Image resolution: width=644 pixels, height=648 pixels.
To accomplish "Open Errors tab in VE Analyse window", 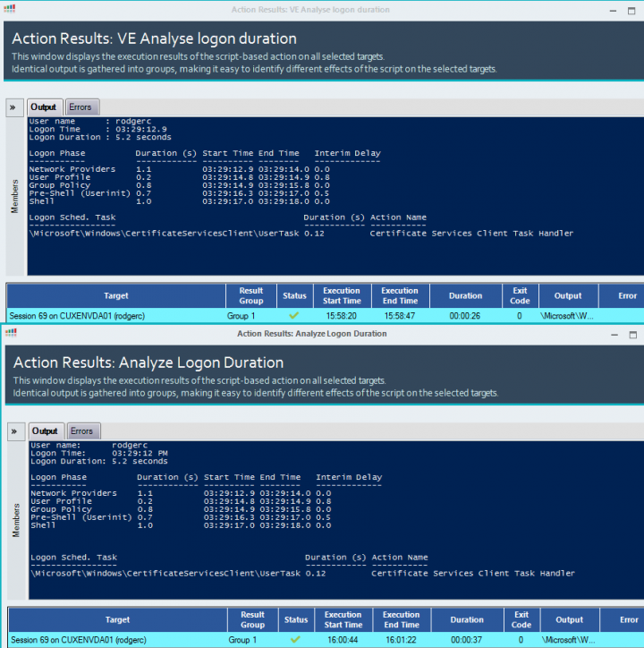I will tap(80, 107).
